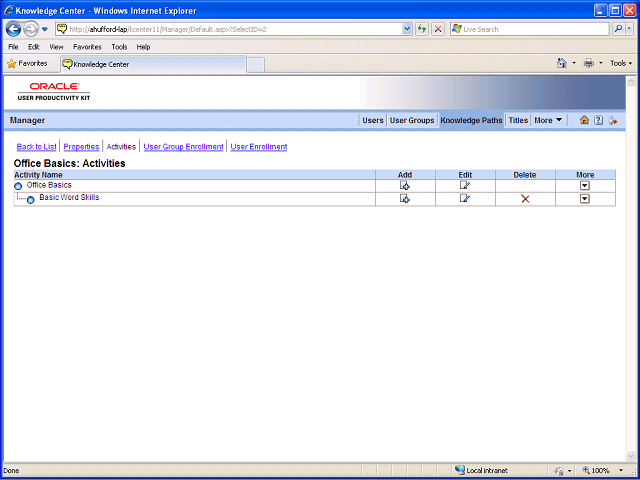640x480 pixels.
Task: Open the Edit menu
Action: [x=33, y=47]
